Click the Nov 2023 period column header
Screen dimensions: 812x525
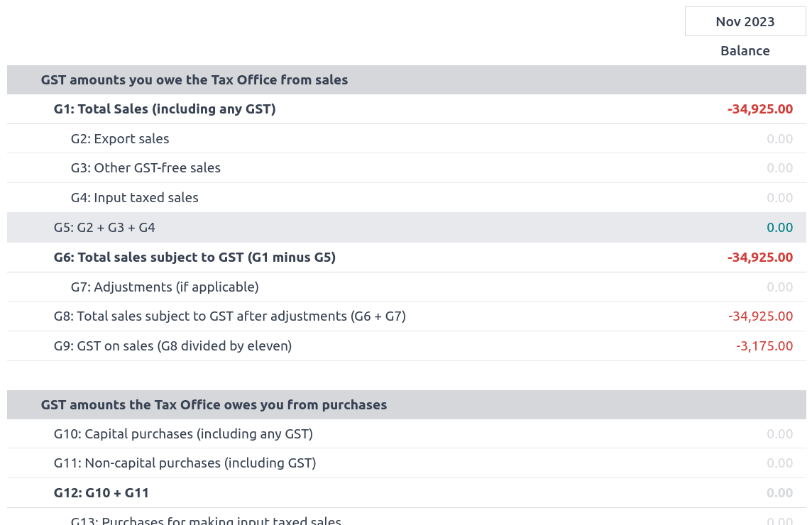[x=745, y=21]
